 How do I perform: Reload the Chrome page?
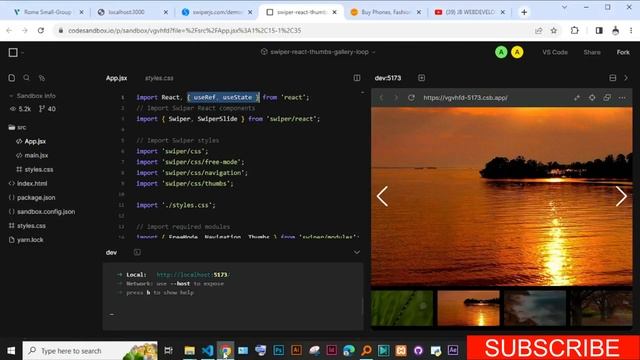pyautogui.click(x=41, y=31)
